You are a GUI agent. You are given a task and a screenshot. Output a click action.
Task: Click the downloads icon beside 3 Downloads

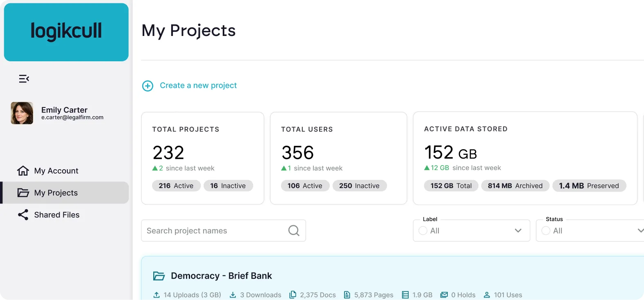pyautogui.click(x=233, y=294)
